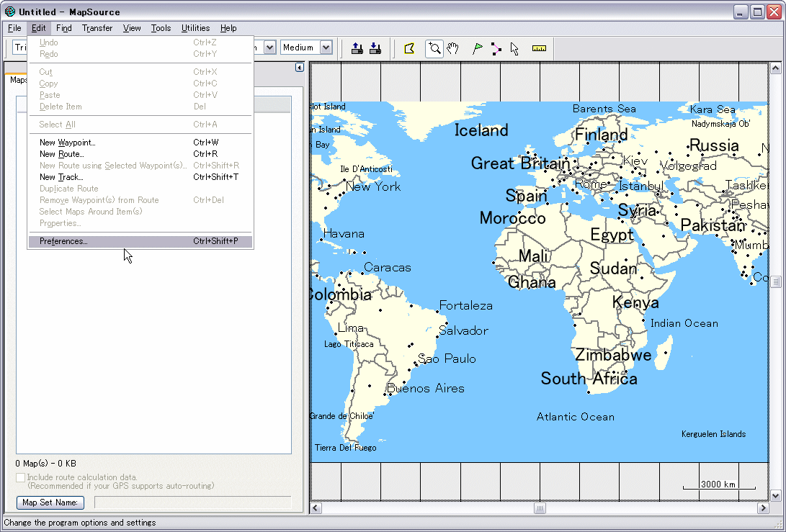The width and height of the screenshot is (786, 532).
Task: Click the Receive from Device toolbar icon
Action: (375, 48)
